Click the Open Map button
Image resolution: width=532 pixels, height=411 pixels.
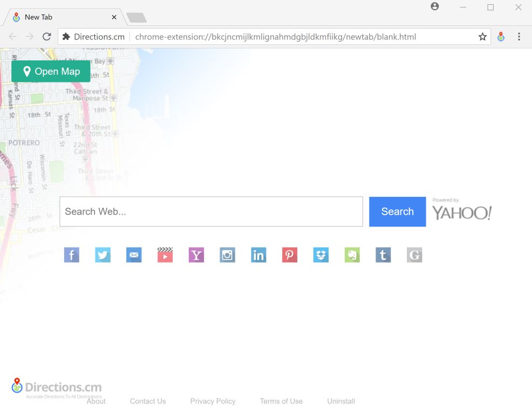[x=51, y=71]
